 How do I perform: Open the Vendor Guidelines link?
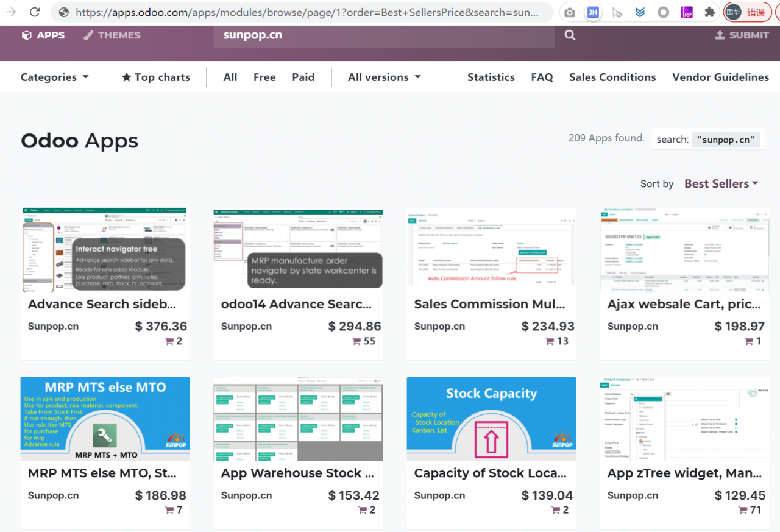click(720, 77)
